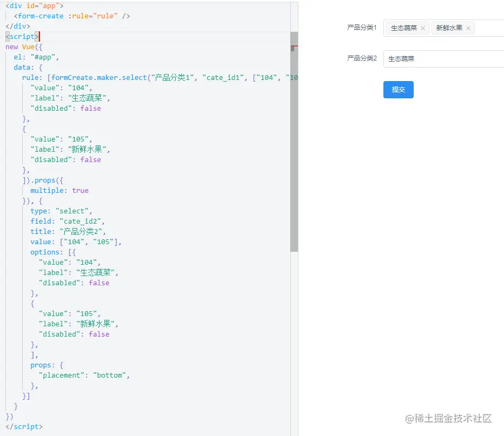This screenshot has height=436, width=504.
Task: Remove the 新鲜水果 tag in 产品分类1
Action: coord(468,28)
